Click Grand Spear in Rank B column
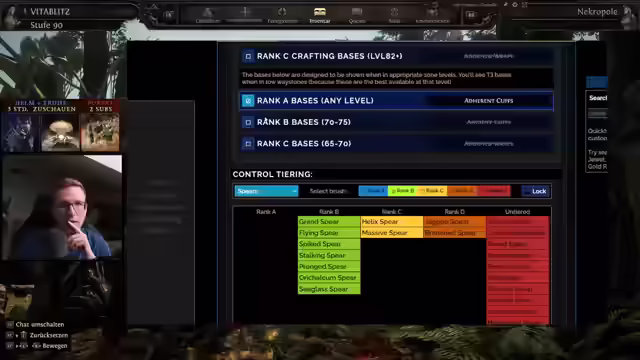 point(329,222)
